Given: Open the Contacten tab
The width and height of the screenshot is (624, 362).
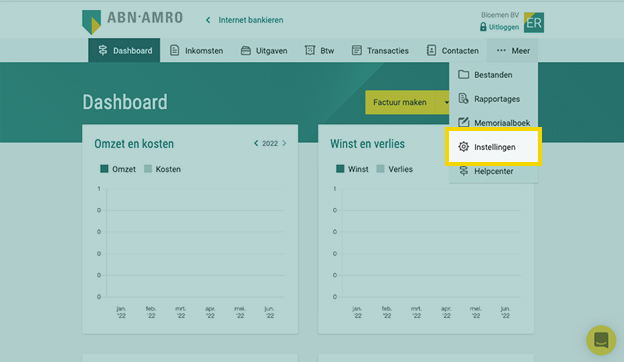Looking at the screenshot, I should 453,51.
